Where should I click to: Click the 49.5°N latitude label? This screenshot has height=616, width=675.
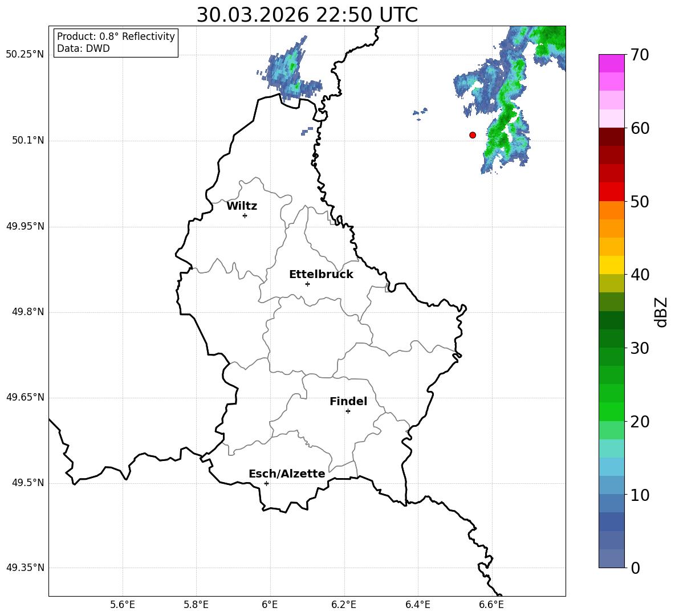pyautogui.click(x=28, y=483)
